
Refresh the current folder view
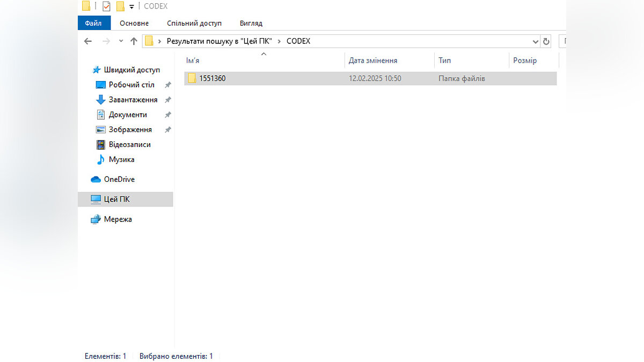pyautogui.click(x=546, y=41)
